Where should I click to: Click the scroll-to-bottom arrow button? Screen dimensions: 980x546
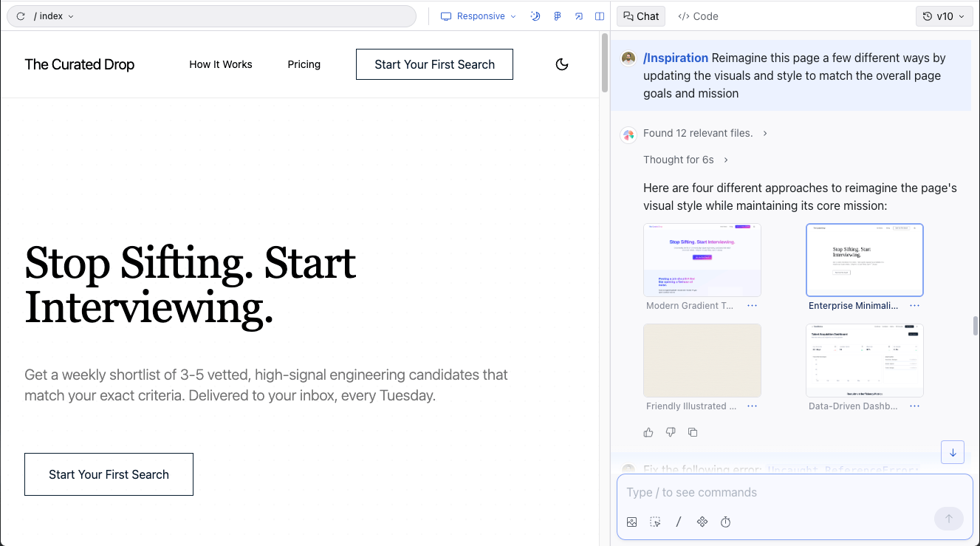click(953, 452)
